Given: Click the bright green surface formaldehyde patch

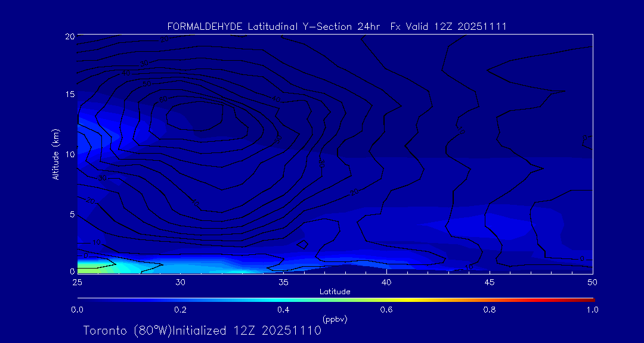Looking at the screenshot, I should coord(89,269).
